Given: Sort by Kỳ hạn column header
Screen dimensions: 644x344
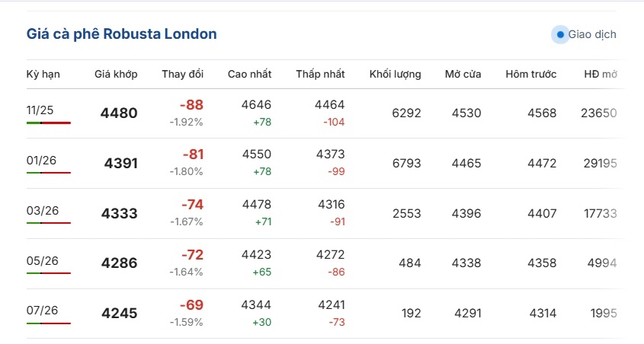Looking at the screenshot, I should [x=43, y=74].
